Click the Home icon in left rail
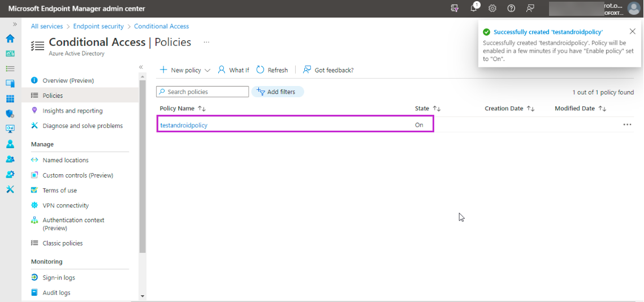This screenshot has width=644, height=302. pos(10,39)
